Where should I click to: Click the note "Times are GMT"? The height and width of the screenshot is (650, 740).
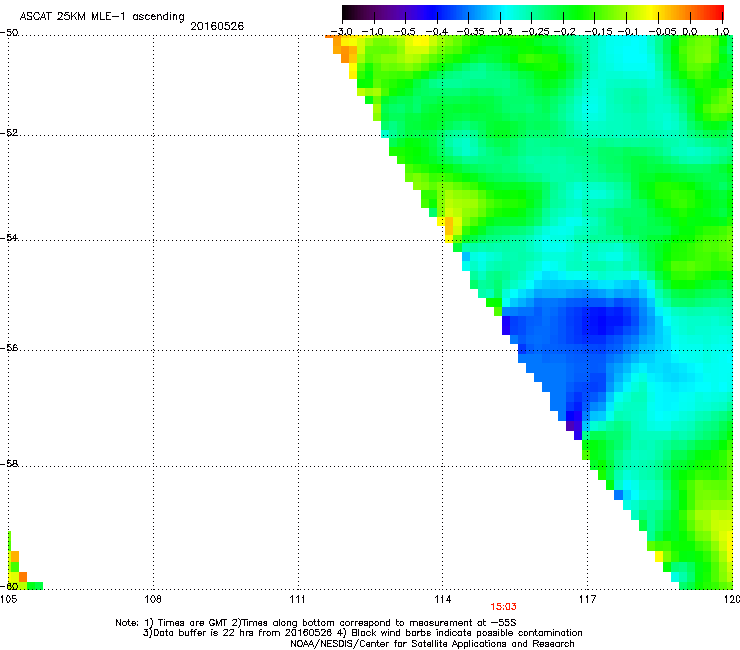pos(193,623)
